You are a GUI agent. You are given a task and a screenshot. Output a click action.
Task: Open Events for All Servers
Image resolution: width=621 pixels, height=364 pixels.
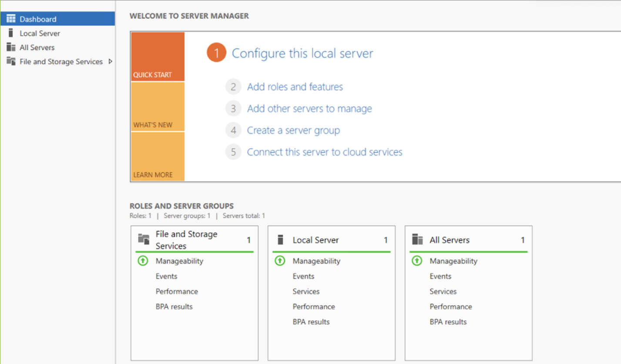click(x=440, y=276)
